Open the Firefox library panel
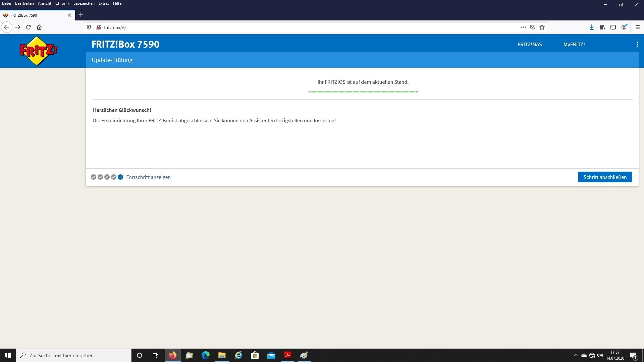This screenshot has height=362, width=644. tap(602, 27)
